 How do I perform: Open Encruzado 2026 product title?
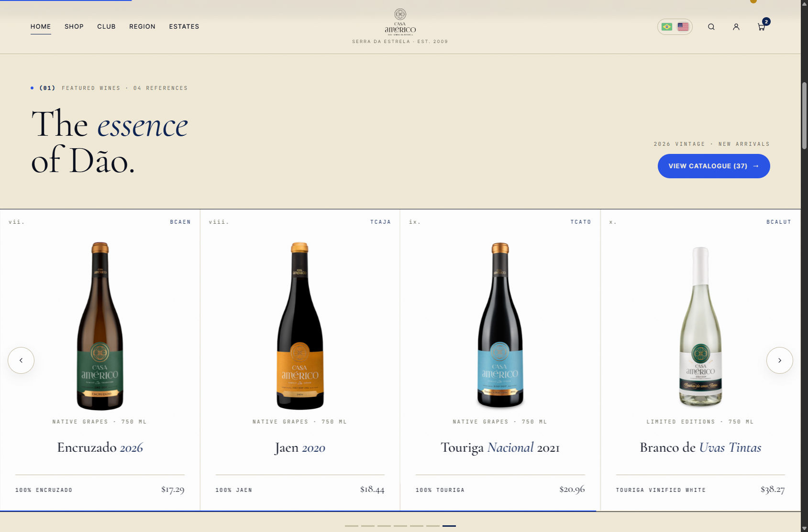[x=100, y=447]
